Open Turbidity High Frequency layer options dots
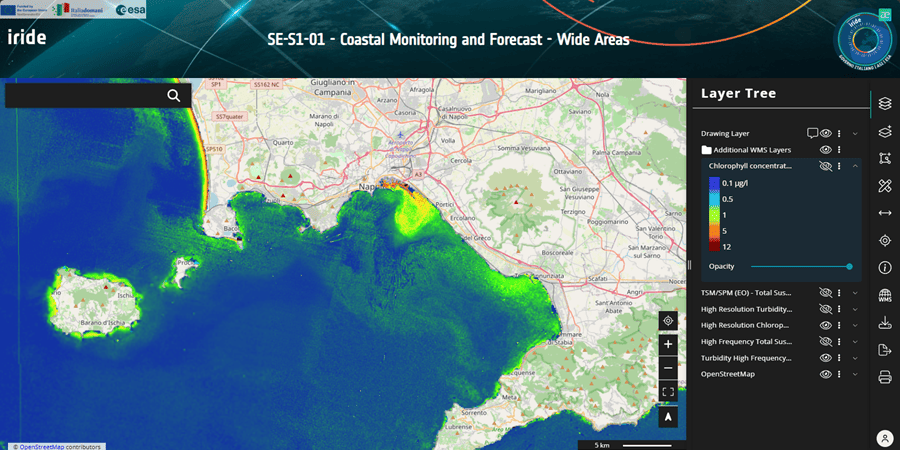Screen dimensions: 900x450 (x=839, y=358)
